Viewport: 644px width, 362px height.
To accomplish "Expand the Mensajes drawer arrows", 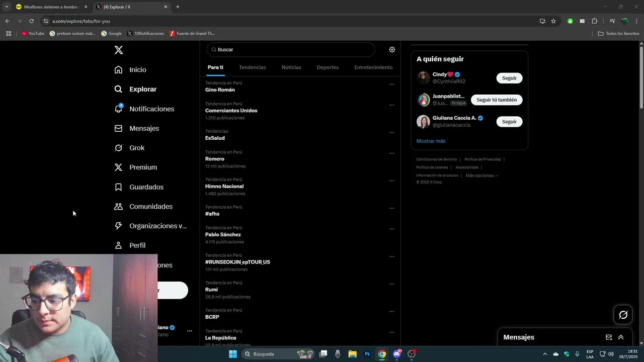I will click(621, 337).
